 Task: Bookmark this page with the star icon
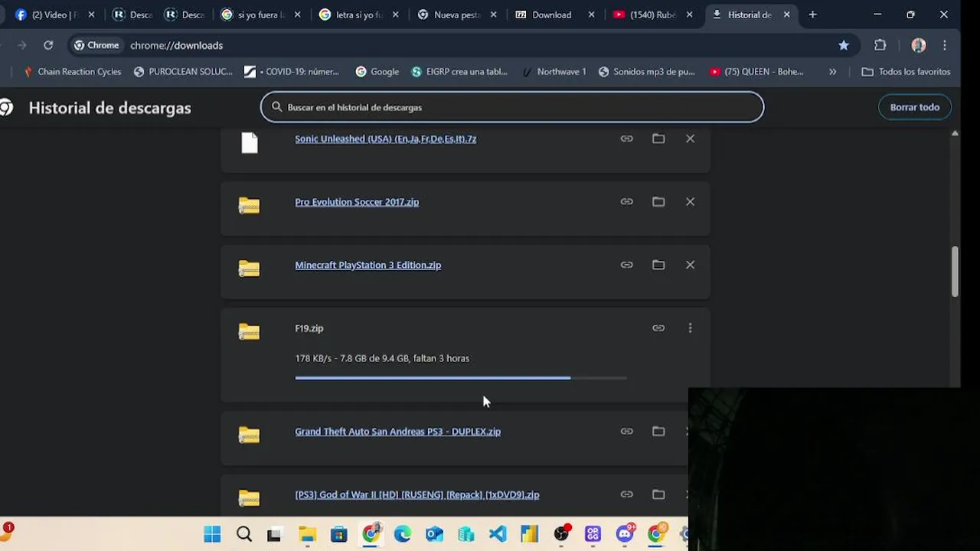tap(844, 45)
